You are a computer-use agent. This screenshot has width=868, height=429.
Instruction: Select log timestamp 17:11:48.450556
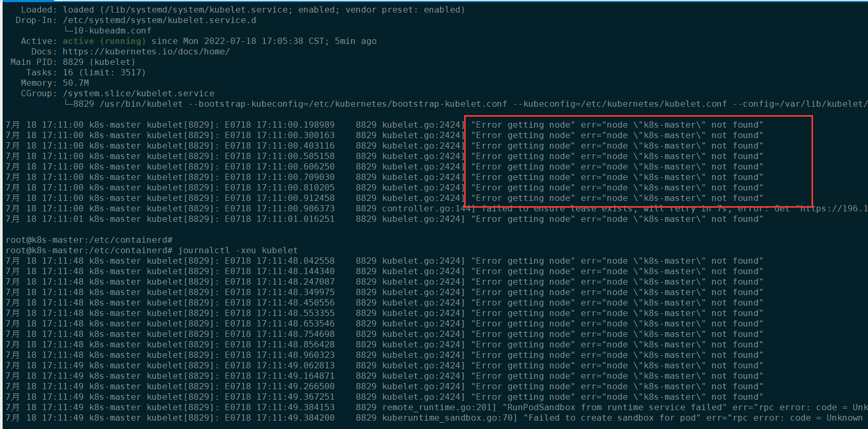tap(295, 302)
